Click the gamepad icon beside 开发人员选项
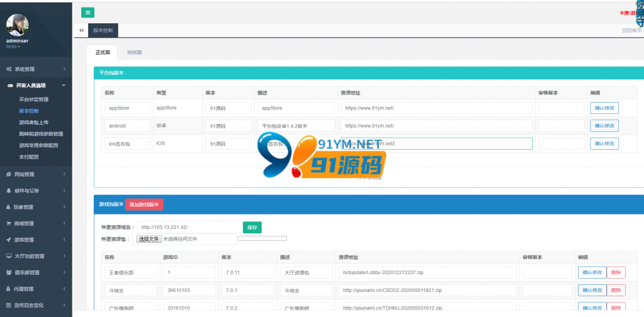 [x=10, y=86]
